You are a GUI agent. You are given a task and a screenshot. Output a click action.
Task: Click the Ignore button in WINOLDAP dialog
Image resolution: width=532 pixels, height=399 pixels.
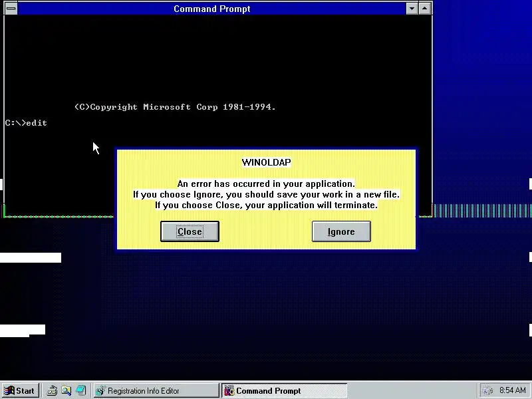click(x=341, y=231)
